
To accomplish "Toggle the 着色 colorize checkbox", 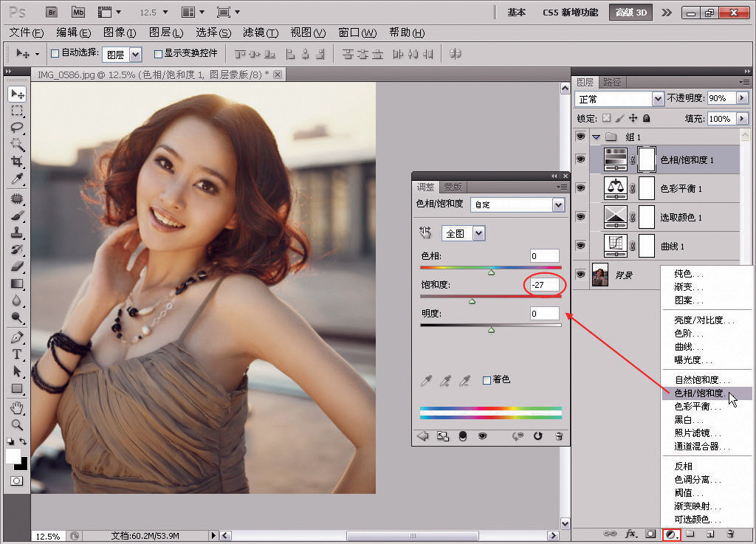I will tap(487, 380).
